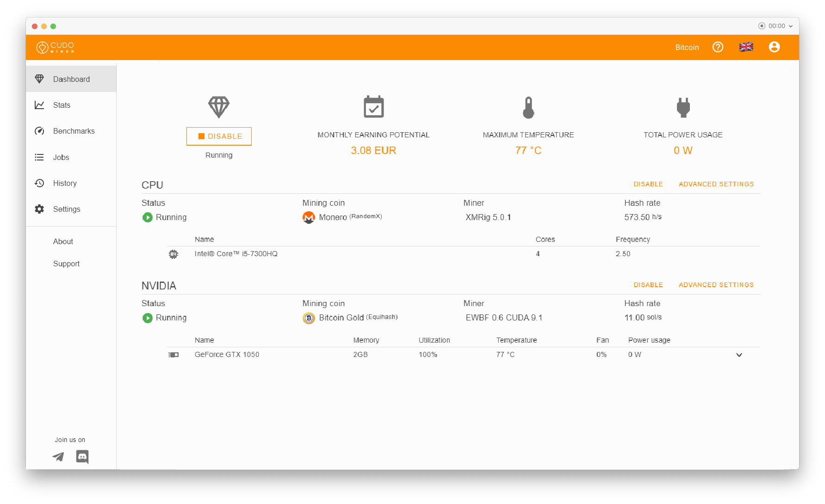Switch to the About page
The width and height of the screenshot is (825, 504).
point(63,241)
